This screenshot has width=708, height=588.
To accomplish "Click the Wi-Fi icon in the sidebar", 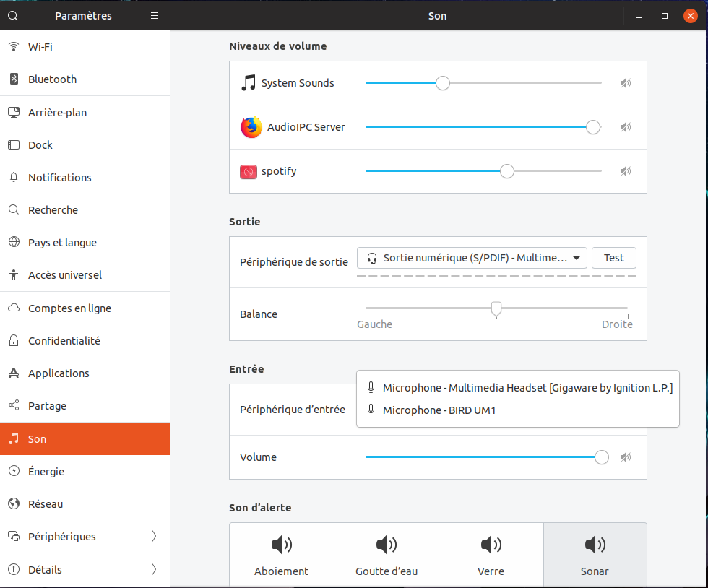I will (x=13, y=47).
